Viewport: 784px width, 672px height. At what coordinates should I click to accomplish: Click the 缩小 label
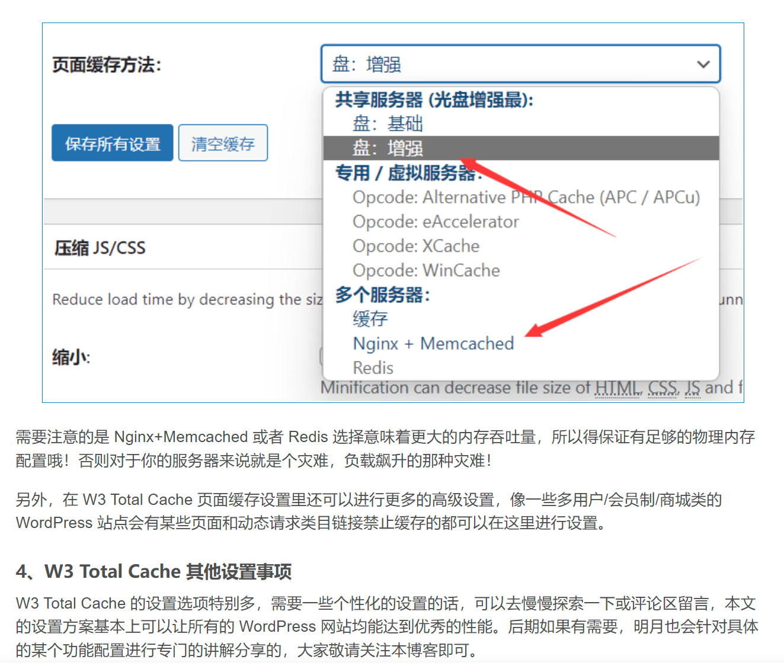pyautogui.click(x=71, y=357)
